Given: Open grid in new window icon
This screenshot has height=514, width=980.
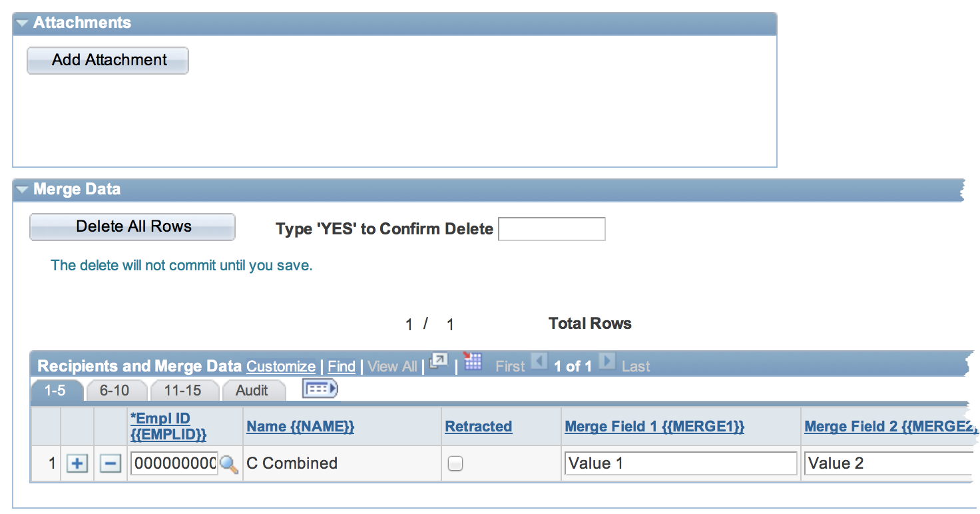Looking at the screenshot, I should (439, 362).
